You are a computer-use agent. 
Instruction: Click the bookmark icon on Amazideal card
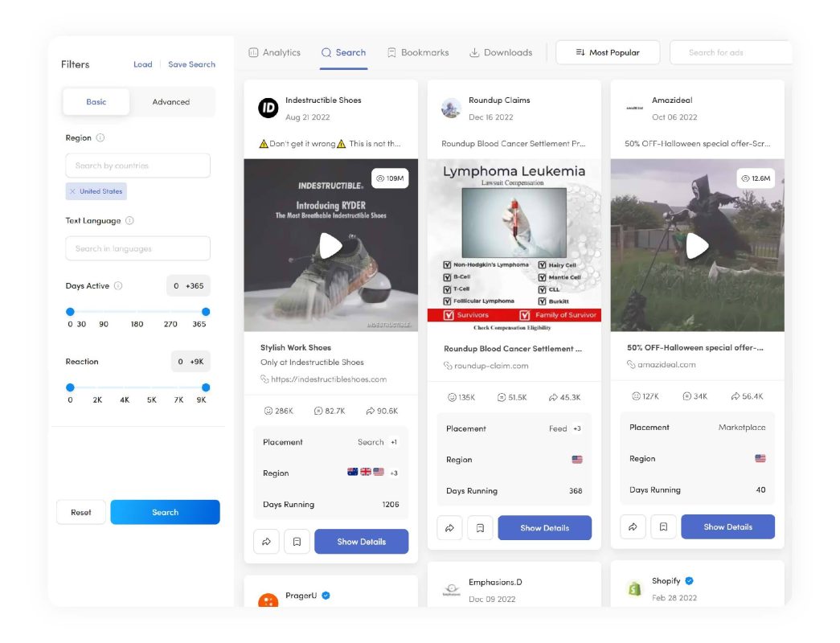pos(663,526)
